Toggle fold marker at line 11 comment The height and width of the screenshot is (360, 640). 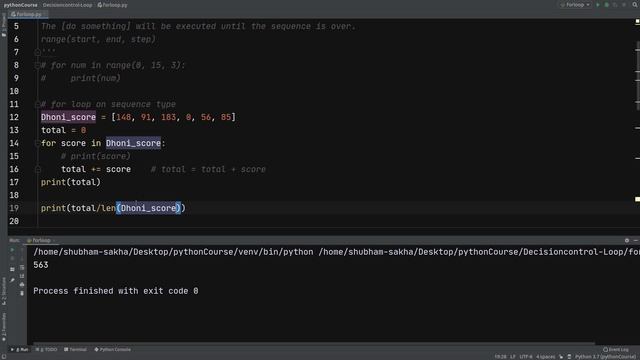point(38,104)
